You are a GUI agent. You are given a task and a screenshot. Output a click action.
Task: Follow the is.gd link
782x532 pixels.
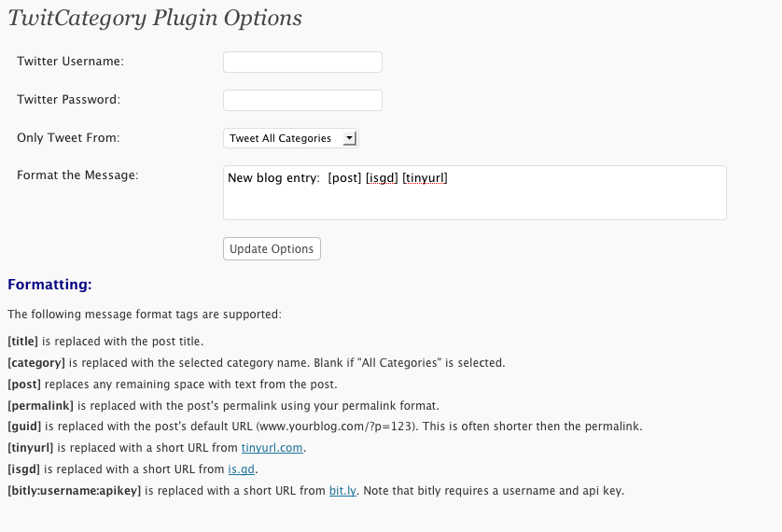(x=242, y=469)
